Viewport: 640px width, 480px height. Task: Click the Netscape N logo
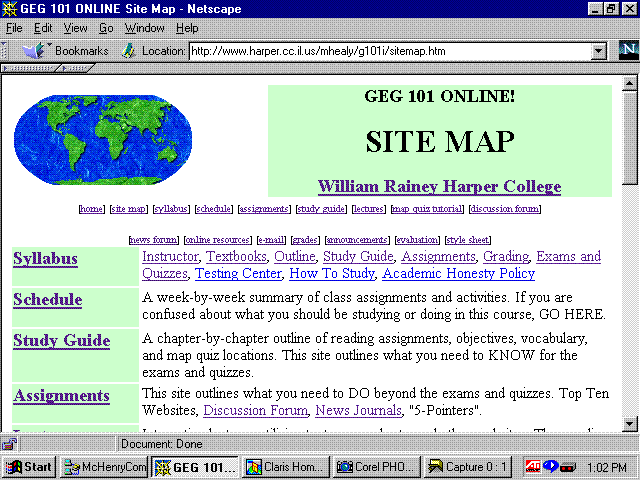pyautogui.click(x=628, y=50)
